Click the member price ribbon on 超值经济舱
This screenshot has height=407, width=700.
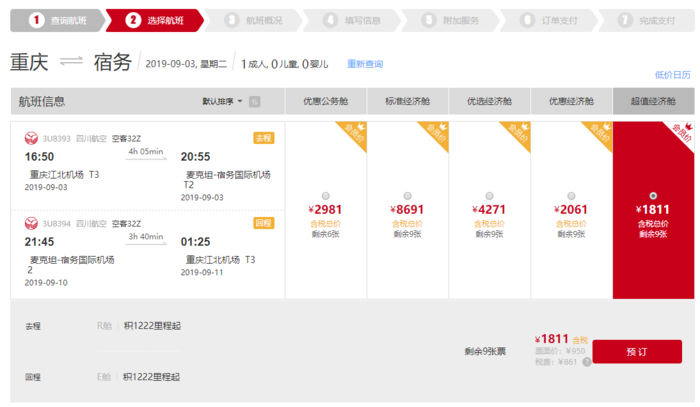point(682,133)
